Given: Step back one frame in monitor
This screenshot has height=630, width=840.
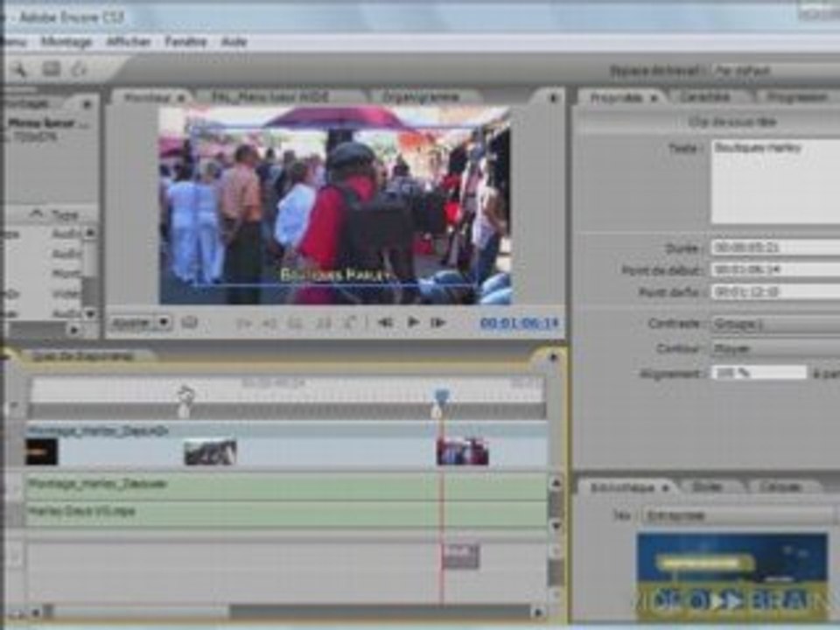Looking at the screenshot, I should tap(385, 323).
